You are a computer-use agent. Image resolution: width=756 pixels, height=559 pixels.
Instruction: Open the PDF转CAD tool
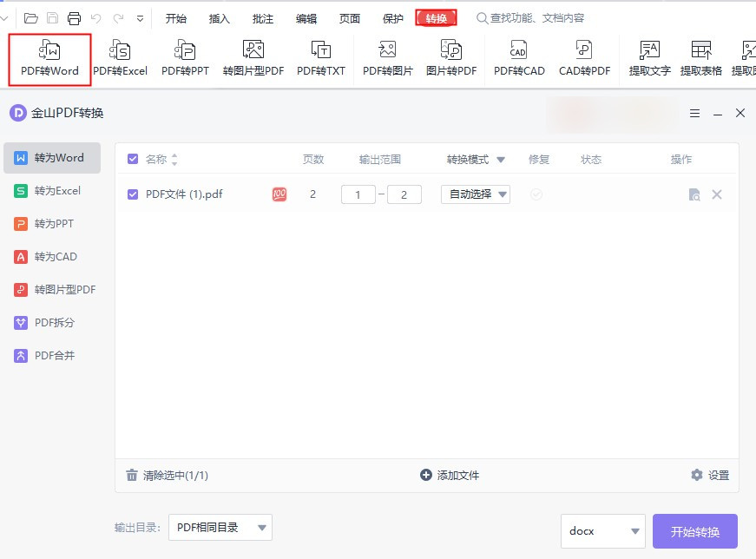point(519,56)
